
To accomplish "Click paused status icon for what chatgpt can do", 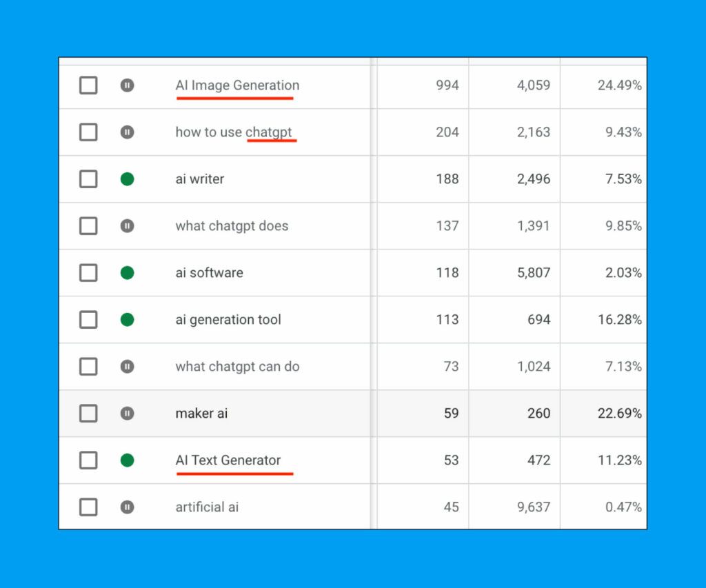I will [128, 367].
